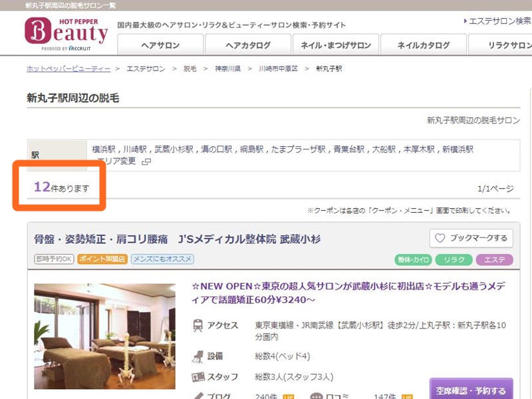Select the ネイル・まつげサロン tab

point(335,45)
